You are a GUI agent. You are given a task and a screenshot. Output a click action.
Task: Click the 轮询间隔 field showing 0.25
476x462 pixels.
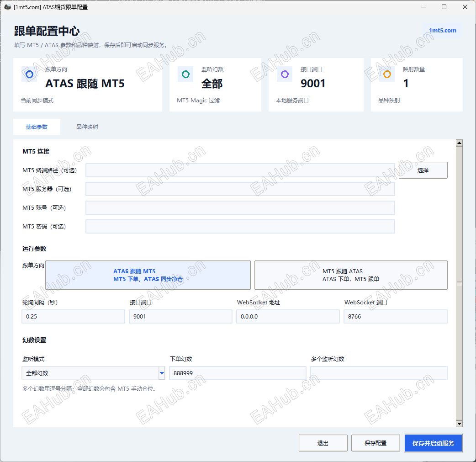[x=73, y=317]
